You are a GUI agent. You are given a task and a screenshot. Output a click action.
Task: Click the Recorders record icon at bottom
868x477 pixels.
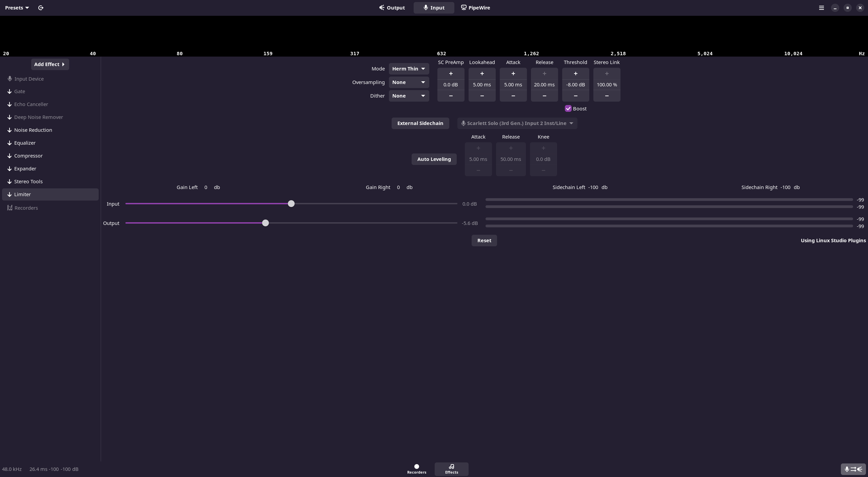pyautogui.click(x=416, y=466)
